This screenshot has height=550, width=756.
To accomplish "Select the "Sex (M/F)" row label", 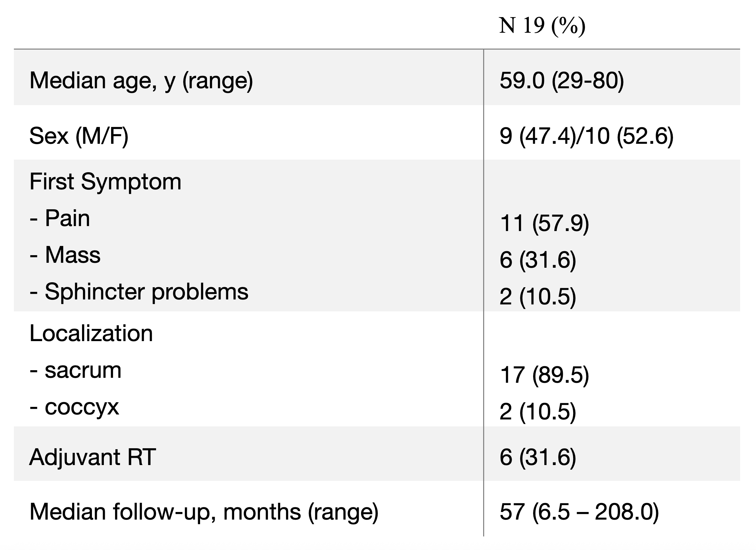I will (79, 136).
